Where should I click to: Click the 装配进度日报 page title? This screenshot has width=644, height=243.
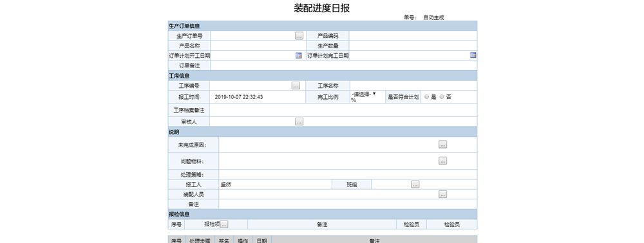coord(322,8)
